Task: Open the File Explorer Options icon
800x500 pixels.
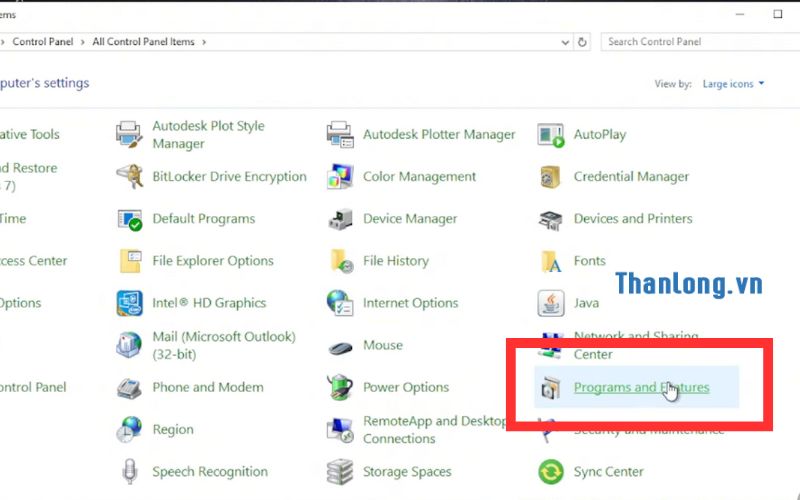Action: (x=130, y=261)
